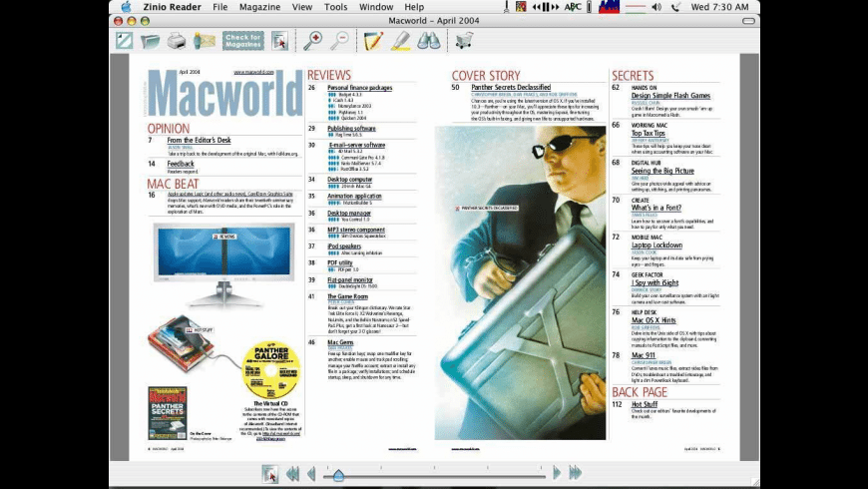Open What's in a Font? article
The width and height of the screenshot is (868, 489).
point(656,208)
